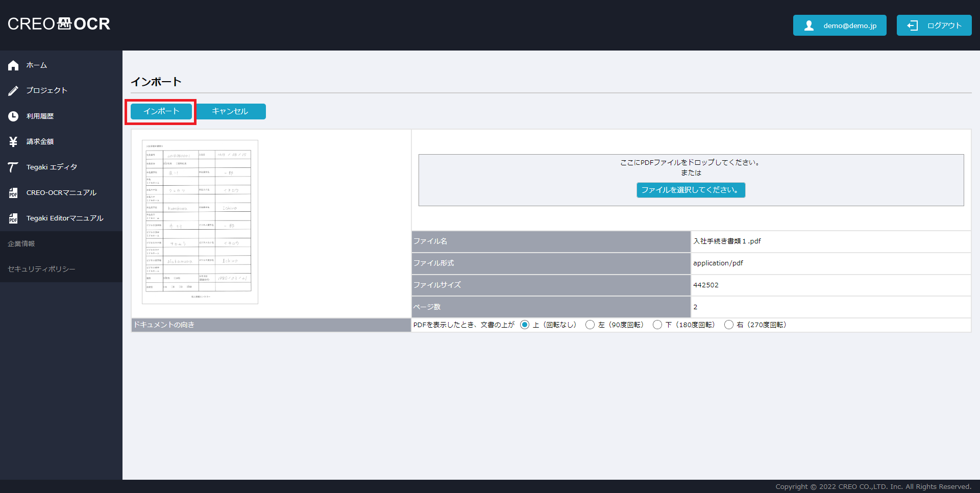This screenshot has width=980, height=493.
Task: Click the user icon beside demo@demo.jp
Action: (809, 26)
